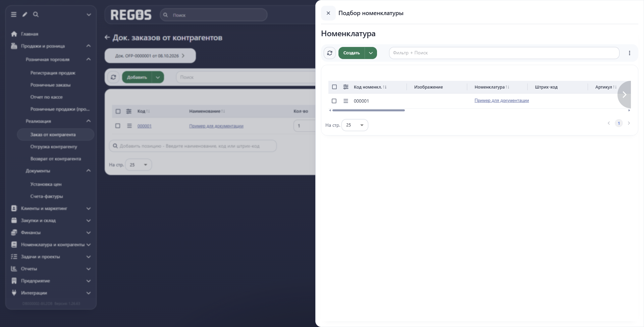644x327 pixels.
Task: Select all rows in Номенклатура table
Action: pos(334,87)
